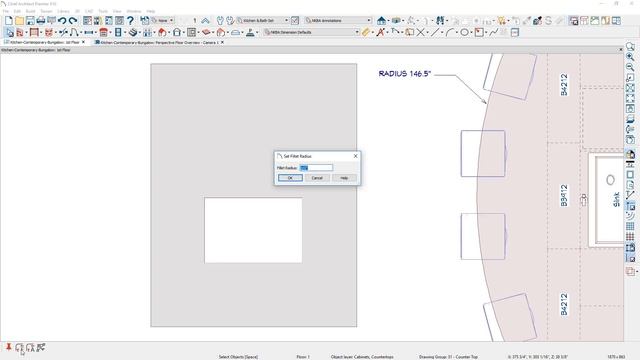Click Help in Set Fillet Radius dialog
Screen dimensions: 640x360
tap(344, 178)
